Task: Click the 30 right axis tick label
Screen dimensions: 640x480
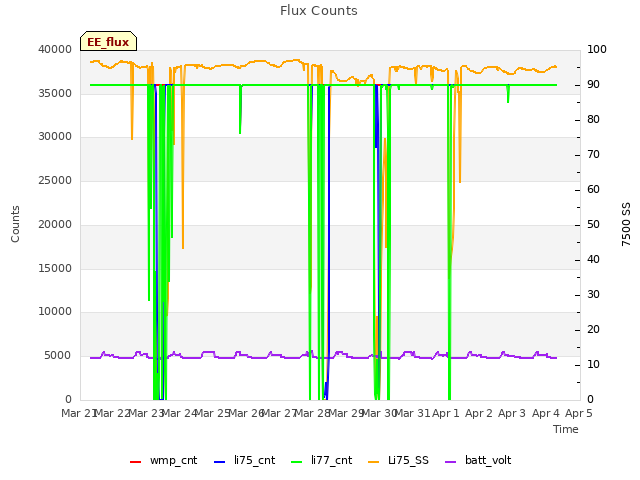Action: coord(593,295)
